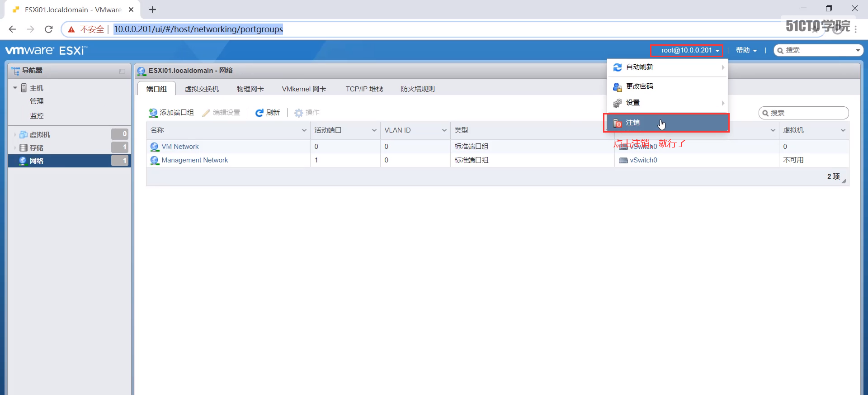Click the 刷新 (refresh) toolbar button
The height and width of the screenshot is (395, 868).
268,113
